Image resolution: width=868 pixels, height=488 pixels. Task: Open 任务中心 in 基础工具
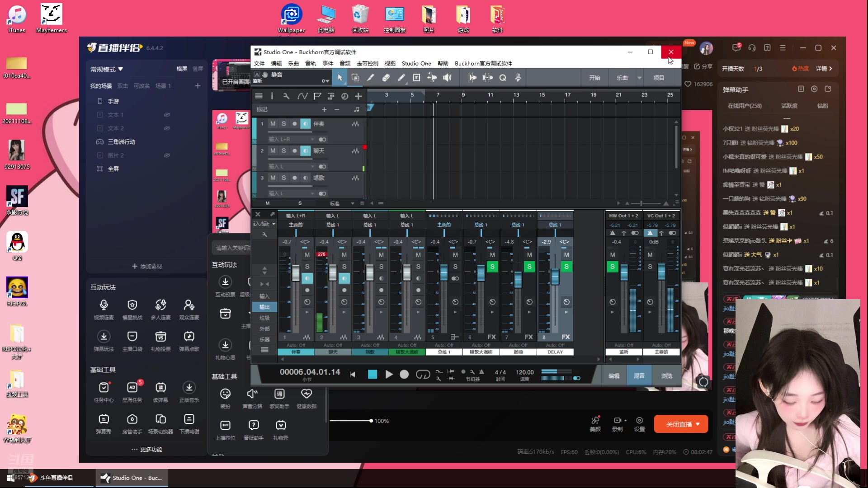coord(104,392)
